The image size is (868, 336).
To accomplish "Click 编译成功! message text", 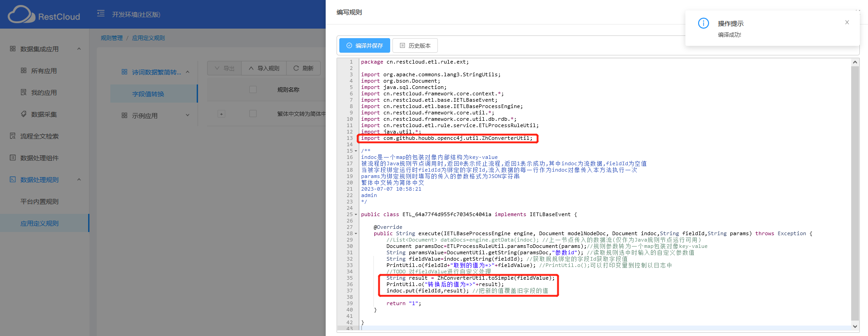I will pyautogui.click(x=729, y=35).
